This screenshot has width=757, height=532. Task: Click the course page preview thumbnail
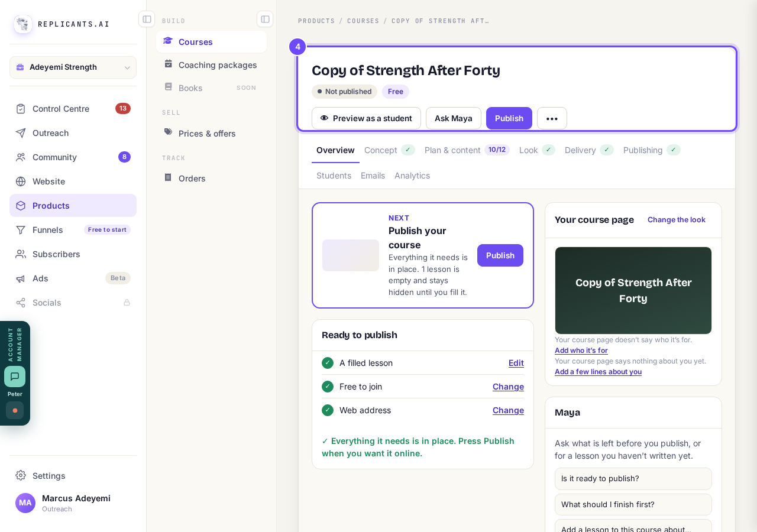[x=633, y=290]
